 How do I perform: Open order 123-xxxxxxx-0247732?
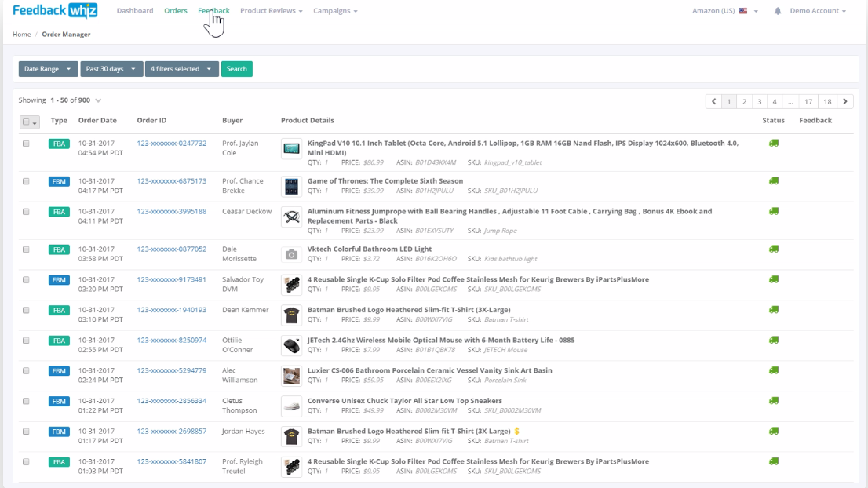pos(172,144)
